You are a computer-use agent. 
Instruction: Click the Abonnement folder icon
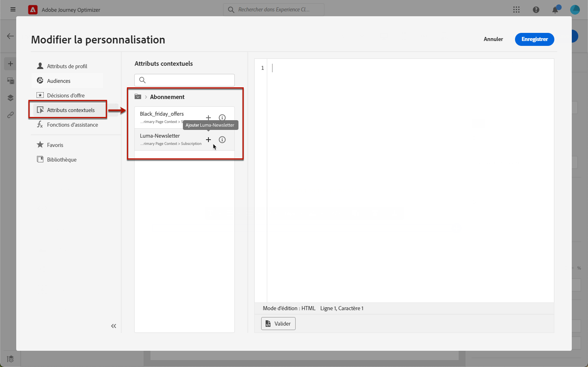pyautogui.click(x=138, y=97)
